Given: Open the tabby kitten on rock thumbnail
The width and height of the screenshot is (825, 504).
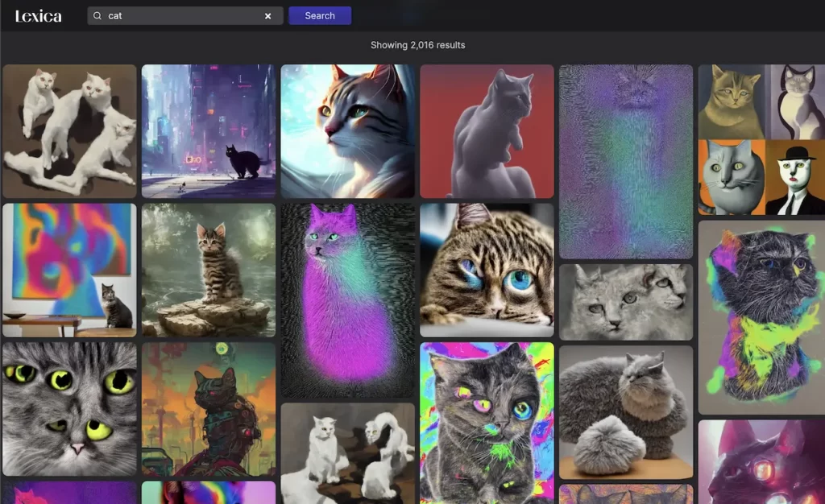Looking at the screenshot, I should (209, 271).
